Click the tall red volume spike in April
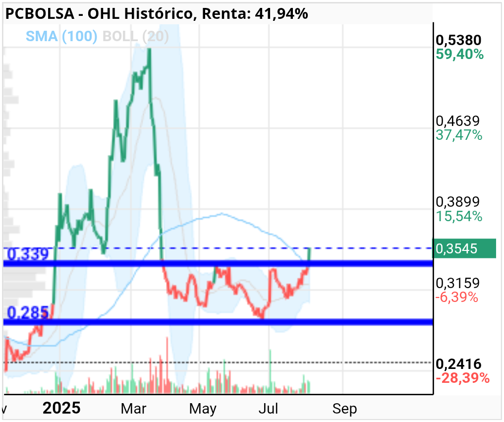This screenshot has height=422, width=504. tap(167, 365)
